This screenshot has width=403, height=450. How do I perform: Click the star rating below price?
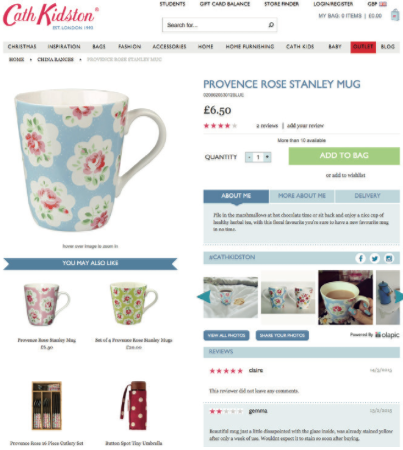click(220, 126)
